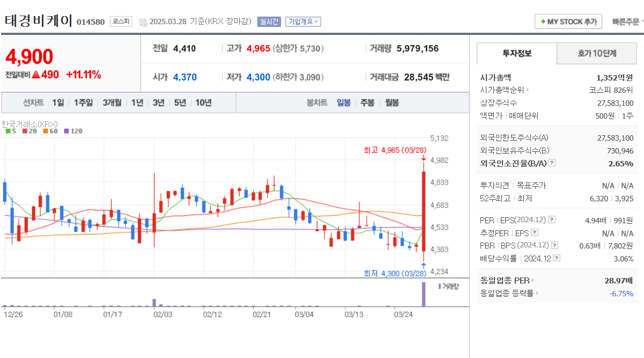Viewport: 644px width, 358px height.
Task: Click the 동일업종 등락률 value -6.75%
Action: [x=621, y=294]
